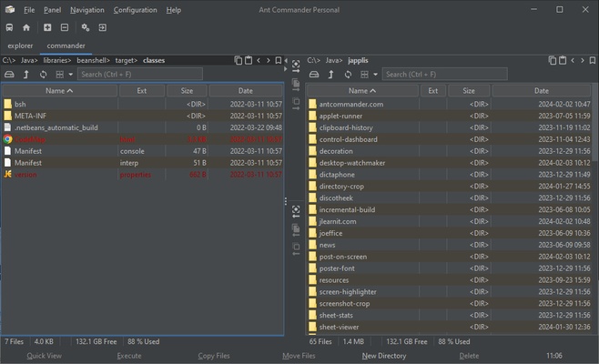Go back in left panel history
Screen dimensions: 599x364
[259, 60]
